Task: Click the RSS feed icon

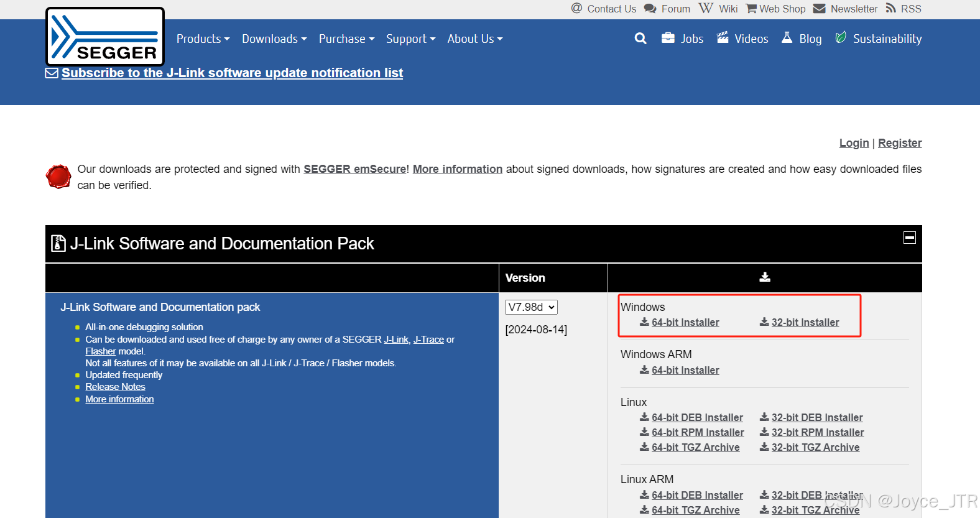Action: (891, 8)
